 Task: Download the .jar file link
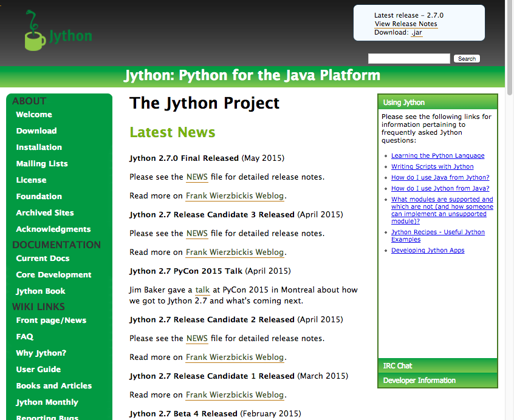(416, 32)
